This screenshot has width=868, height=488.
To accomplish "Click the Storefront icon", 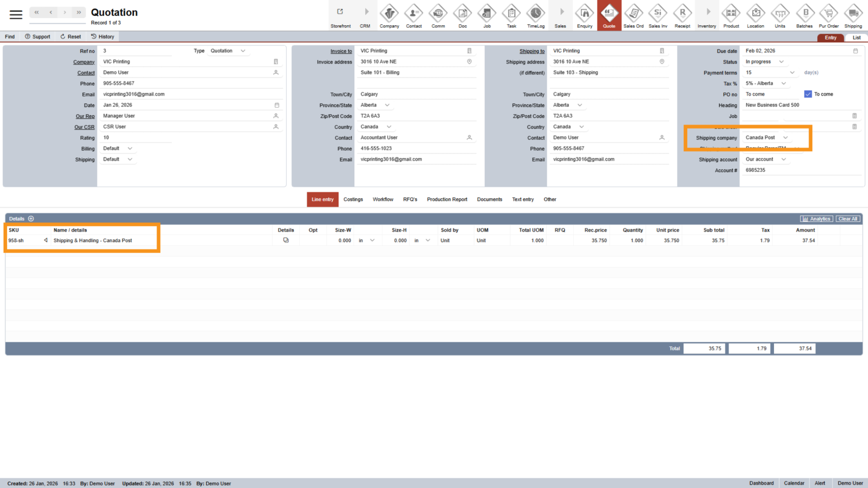I will 340,15.
